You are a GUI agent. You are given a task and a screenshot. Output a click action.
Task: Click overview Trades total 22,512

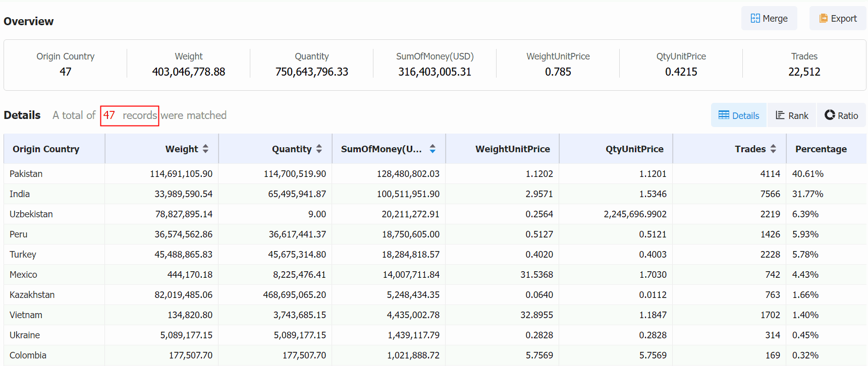coord(804,72)
